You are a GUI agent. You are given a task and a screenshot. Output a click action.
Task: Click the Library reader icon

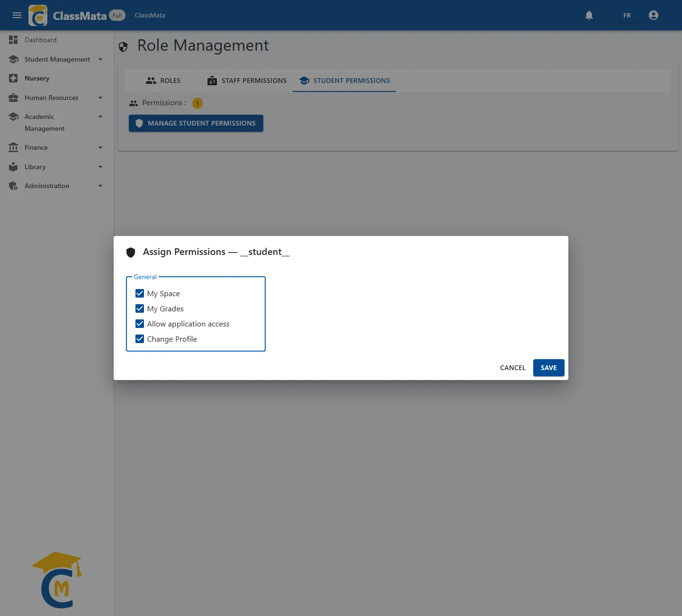(13, 167)
